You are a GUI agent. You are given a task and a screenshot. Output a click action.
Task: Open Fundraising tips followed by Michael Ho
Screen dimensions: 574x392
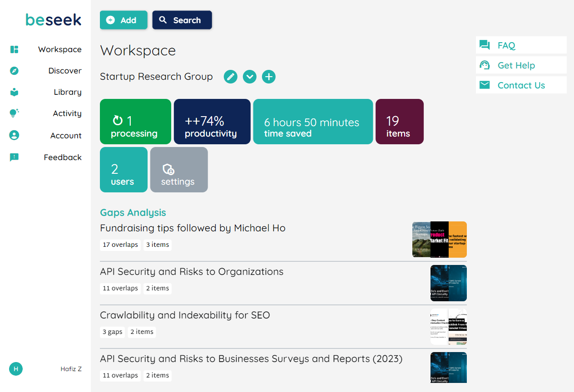[x=193, y=228]
